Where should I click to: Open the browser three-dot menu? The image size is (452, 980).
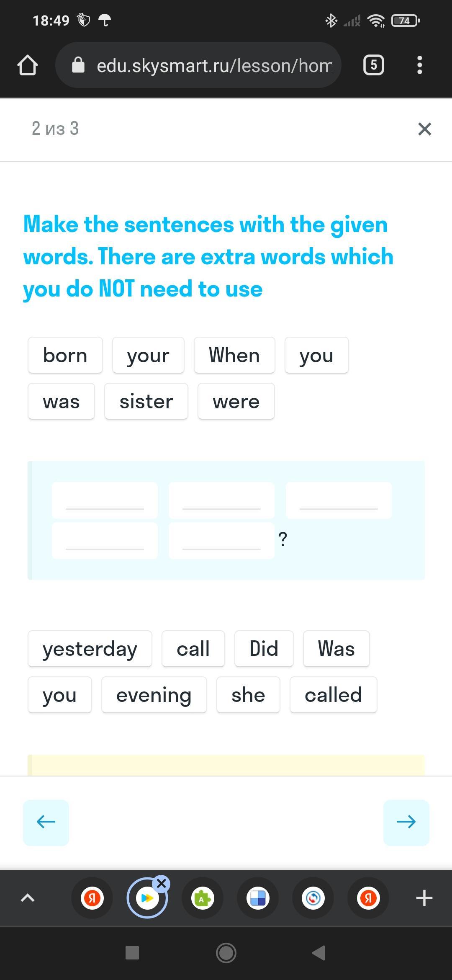tap(419, 65)
